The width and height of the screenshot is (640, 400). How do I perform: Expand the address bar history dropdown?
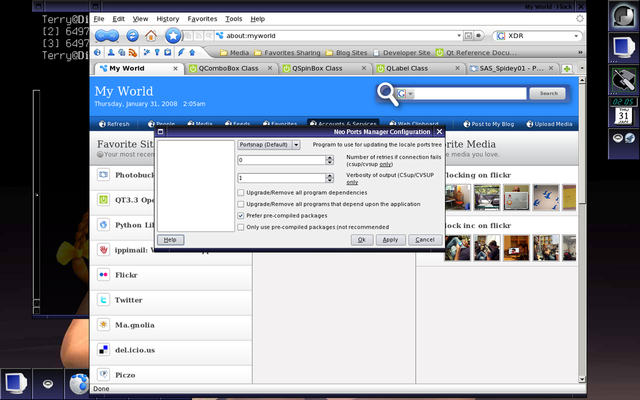[459, 36]
